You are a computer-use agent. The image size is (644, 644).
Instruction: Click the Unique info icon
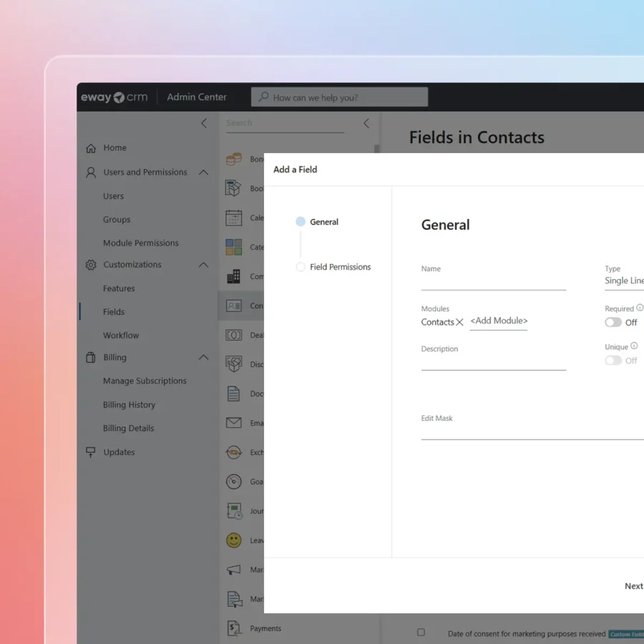(x=634, y=346)
